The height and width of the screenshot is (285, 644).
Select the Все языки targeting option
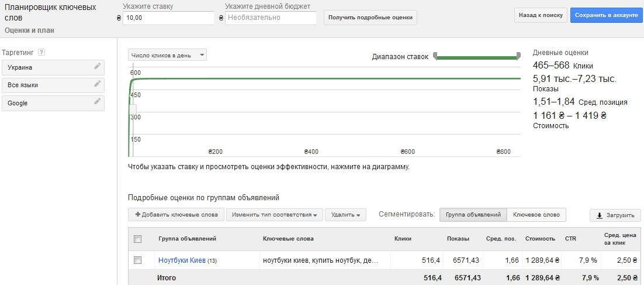[53, 85]
